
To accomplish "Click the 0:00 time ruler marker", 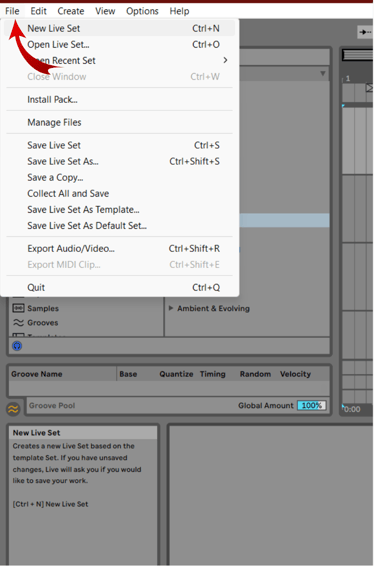I will click(x=352, y=409).
